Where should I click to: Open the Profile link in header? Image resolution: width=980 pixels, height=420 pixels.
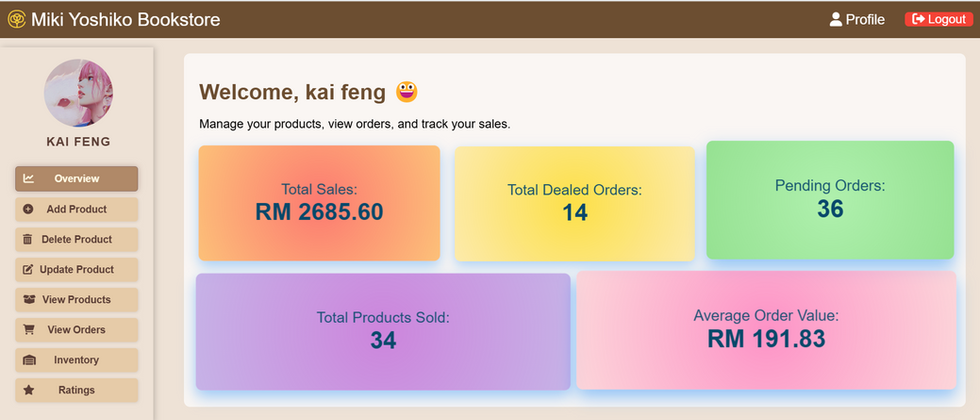point(857,19)
